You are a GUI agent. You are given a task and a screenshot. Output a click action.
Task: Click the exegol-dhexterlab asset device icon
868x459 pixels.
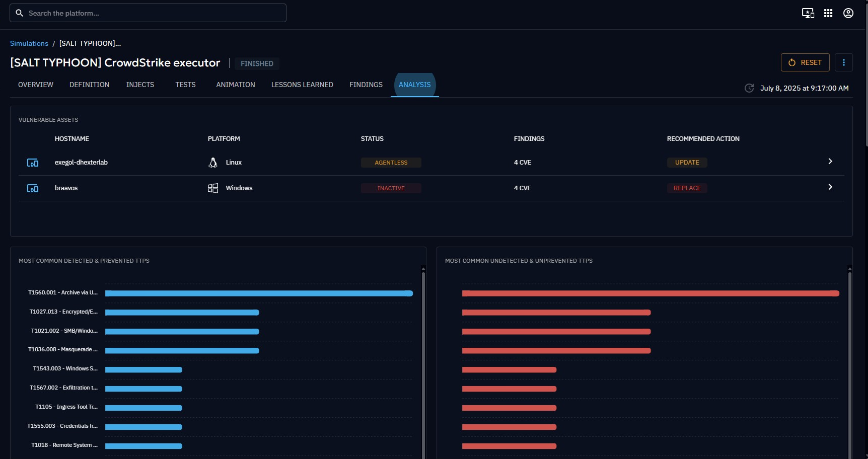point(33,163)
